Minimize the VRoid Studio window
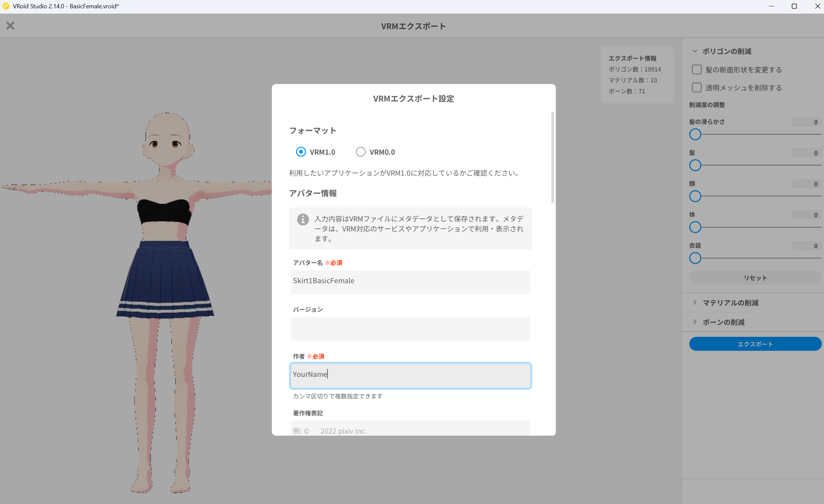This screenshot has width=824, height=504. click(x=771, y=6)
